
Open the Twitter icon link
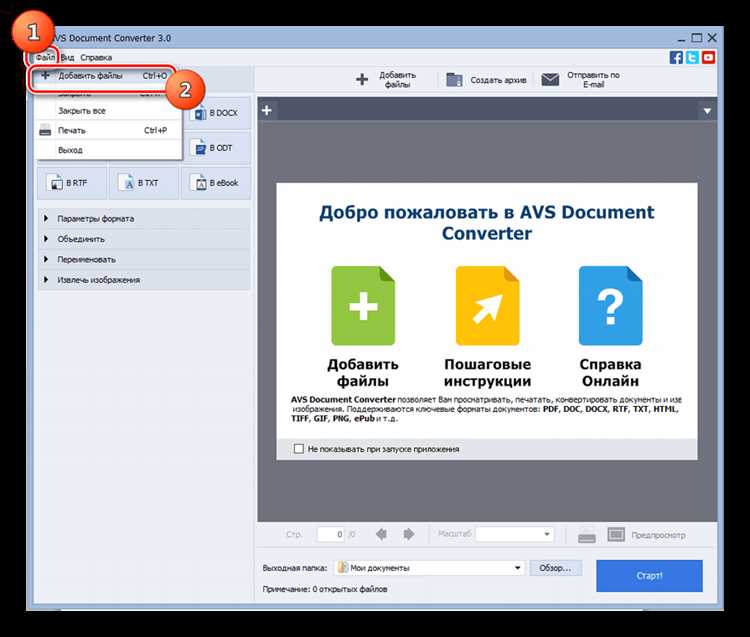(x=692, y=57)
